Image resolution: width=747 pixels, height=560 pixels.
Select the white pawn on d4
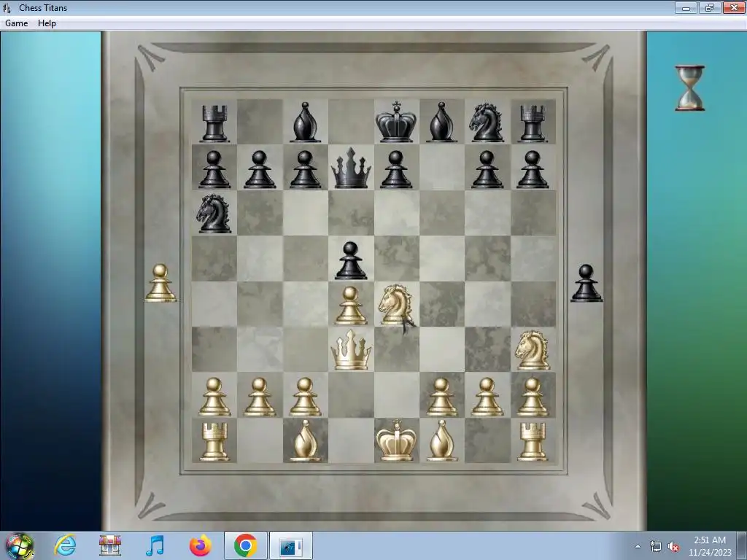(351, 306)
